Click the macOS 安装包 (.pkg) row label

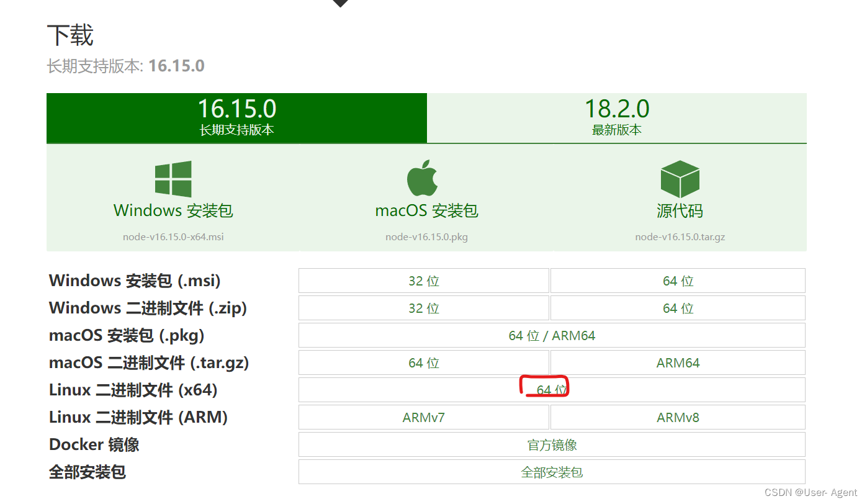[x=127, y=335]
